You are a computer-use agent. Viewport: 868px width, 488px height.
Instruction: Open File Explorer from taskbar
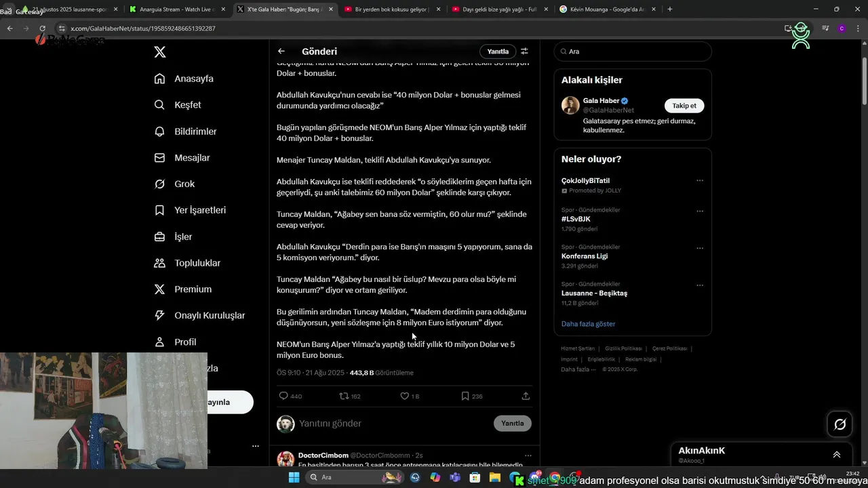(495, 477)
